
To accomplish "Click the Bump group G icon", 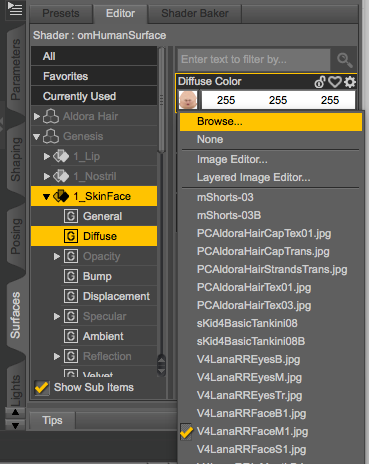I will click(71, 276).
